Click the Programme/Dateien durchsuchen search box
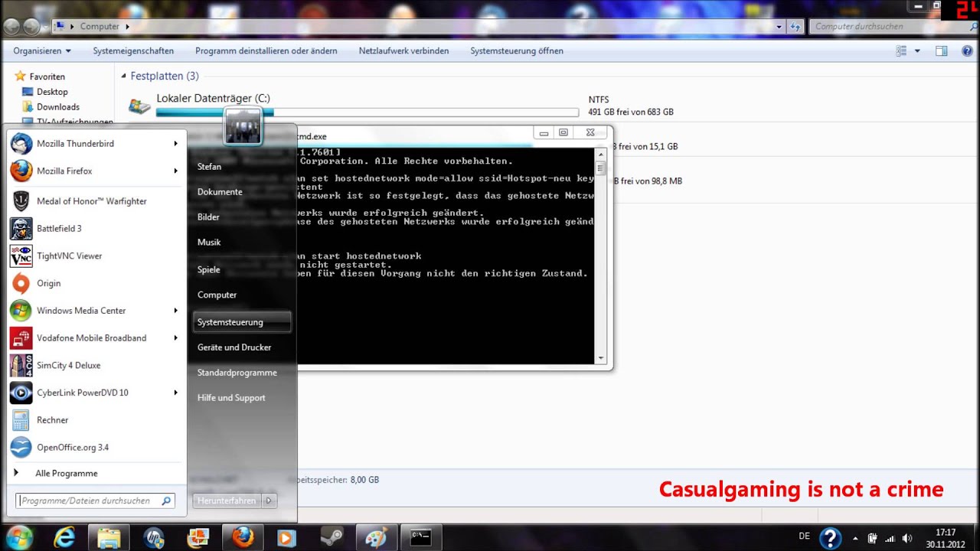Viewport: 980px width, 551px height. coord(96,500)
